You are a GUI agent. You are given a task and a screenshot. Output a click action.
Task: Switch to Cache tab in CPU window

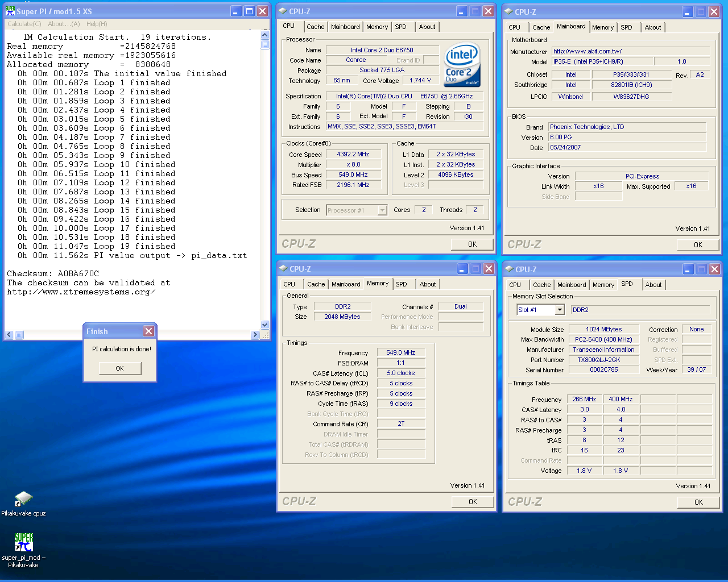click(x=315, y=27)
